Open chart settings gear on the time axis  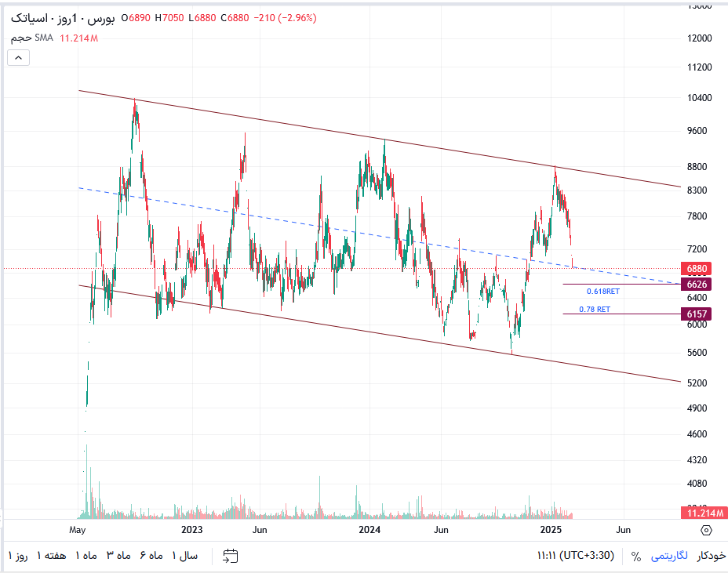[706, 530]
